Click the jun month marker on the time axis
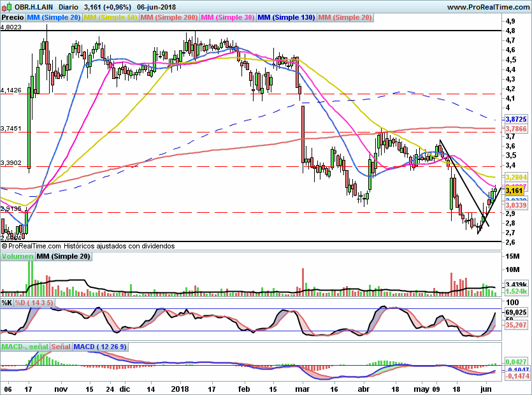 pos(486,389)
